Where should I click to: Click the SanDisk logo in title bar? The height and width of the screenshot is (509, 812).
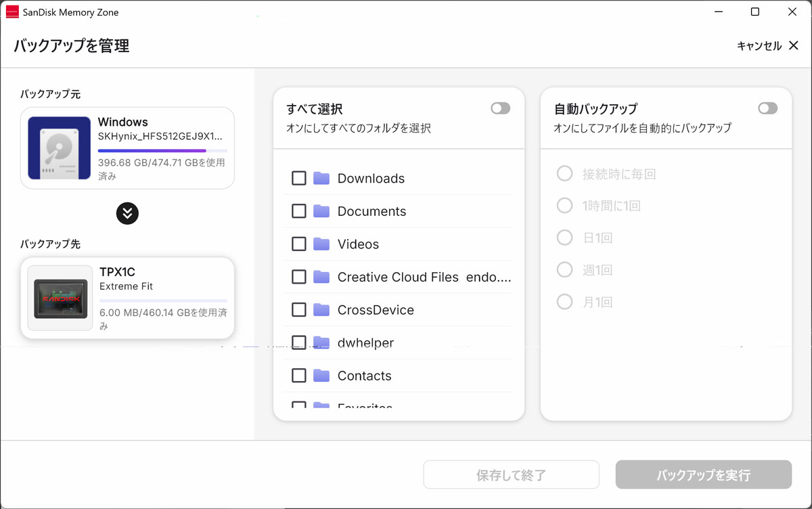pyautogui.click(x=12, y=12)
